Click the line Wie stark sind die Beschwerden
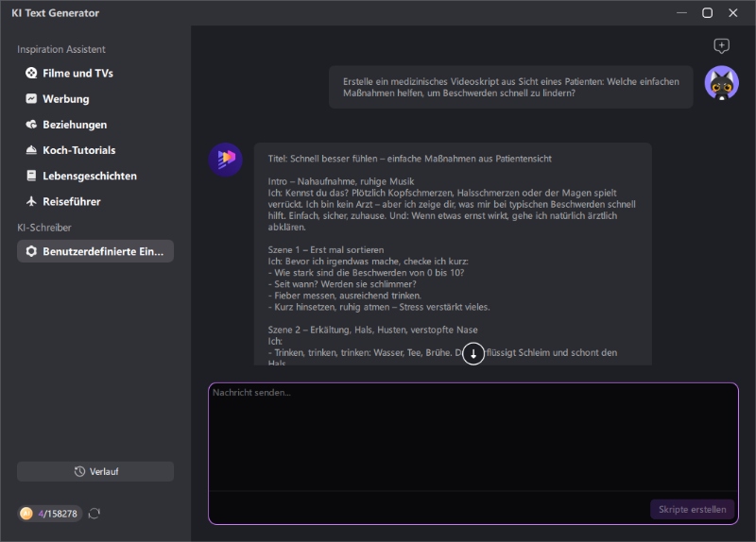Screen dimensions: 756x542 pyautogui.click(x=367, y=273)
